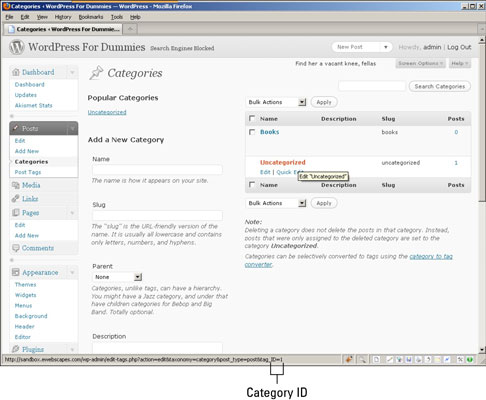486x400 pixels.
Task: Click the Plugins plug icon in sidebar
Action: click(16, 349)
